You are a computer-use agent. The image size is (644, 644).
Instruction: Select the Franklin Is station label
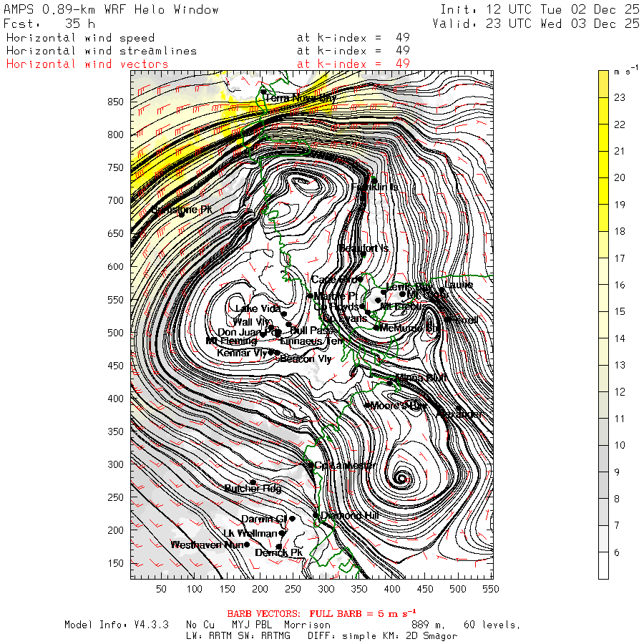click(x=374, y=187)
